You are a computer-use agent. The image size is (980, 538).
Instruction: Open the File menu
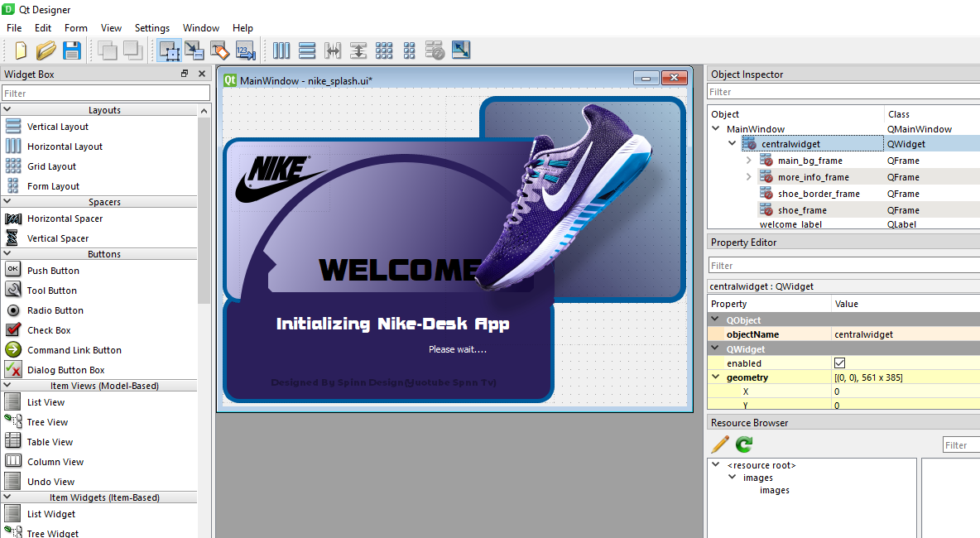14,28
